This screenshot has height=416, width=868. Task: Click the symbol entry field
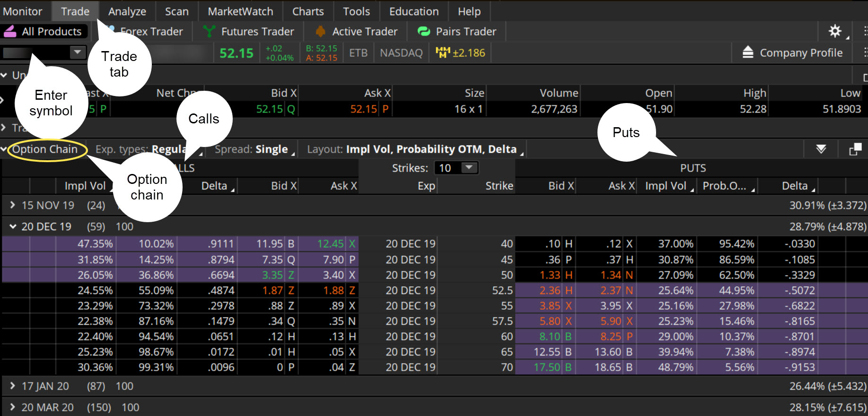(x=35, y=52)
